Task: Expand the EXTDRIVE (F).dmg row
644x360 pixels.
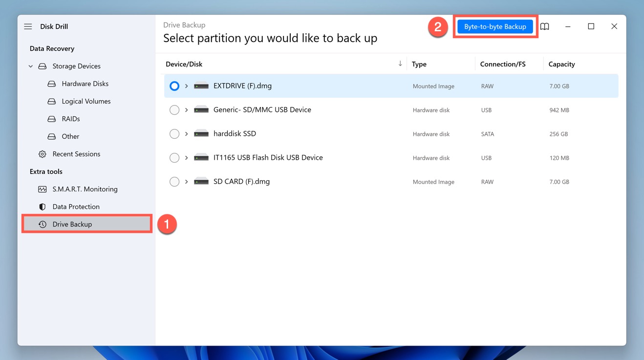Action: click(186, 86)
